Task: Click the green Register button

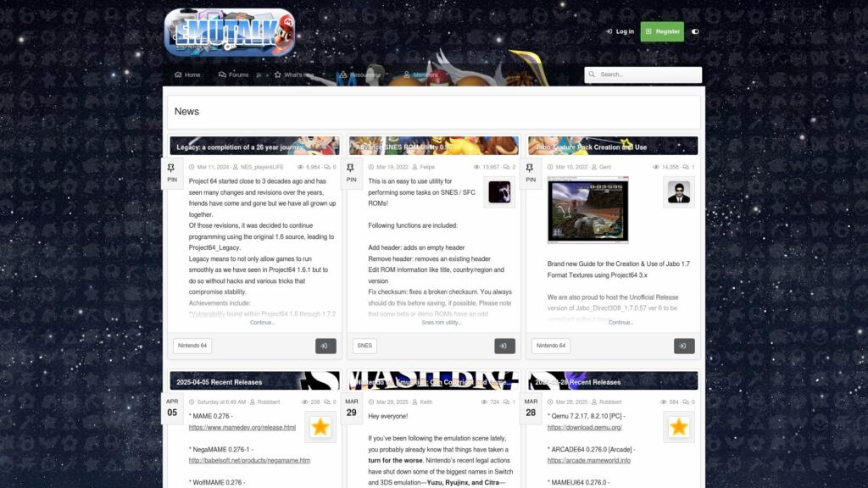Action: pyautogui.click(x=662, y=31)
